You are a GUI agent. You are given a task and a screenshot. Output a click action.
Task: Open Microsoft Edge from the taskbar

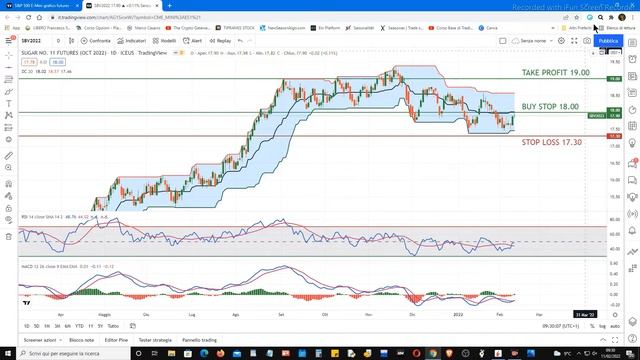point(204,353)
